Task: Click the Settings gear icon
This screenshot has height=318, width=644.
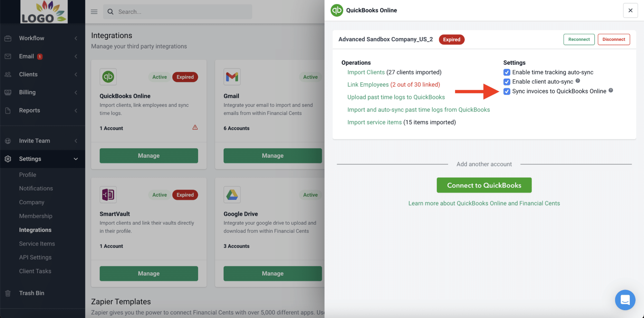Action: click(x=8, y=159)
